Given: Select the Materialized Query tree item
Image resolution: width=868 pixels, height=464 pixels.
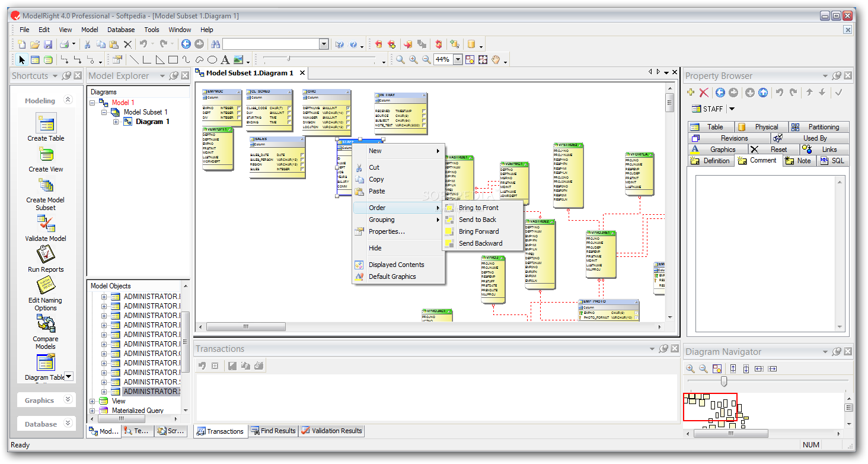Looking at the screenshot, I should coord(138,411).
